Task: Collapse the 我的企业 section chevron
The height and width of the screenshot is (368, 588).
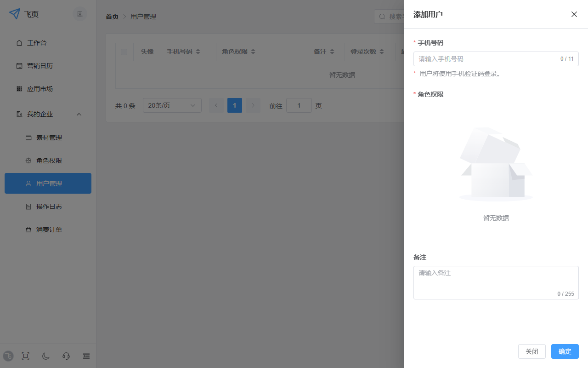Action: click(79, 114)
